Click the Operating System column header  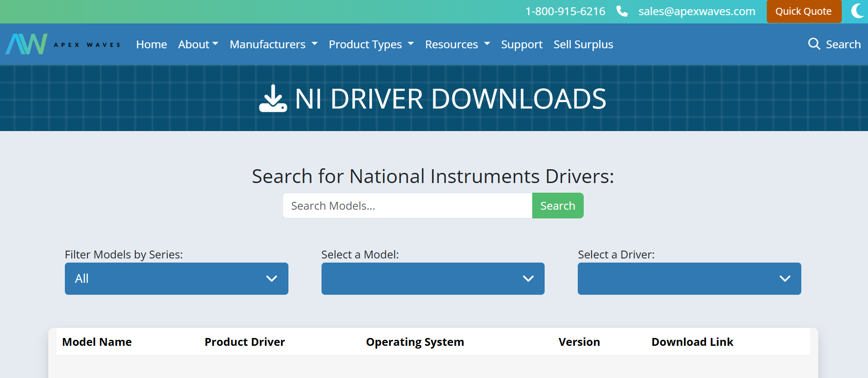415,342
